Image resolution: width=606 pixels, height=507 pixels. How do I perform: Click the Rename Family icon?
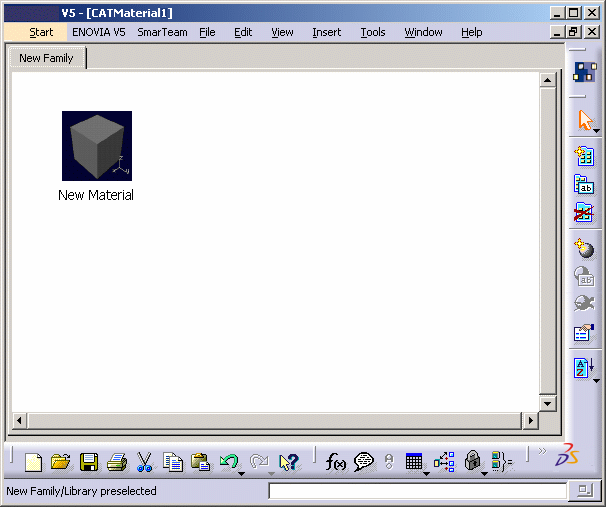584,185
